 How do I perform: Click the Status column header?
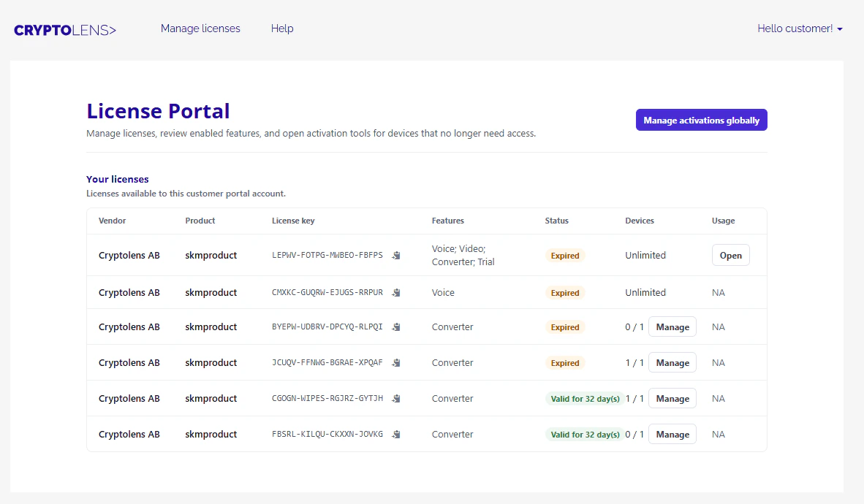point(556,221)
